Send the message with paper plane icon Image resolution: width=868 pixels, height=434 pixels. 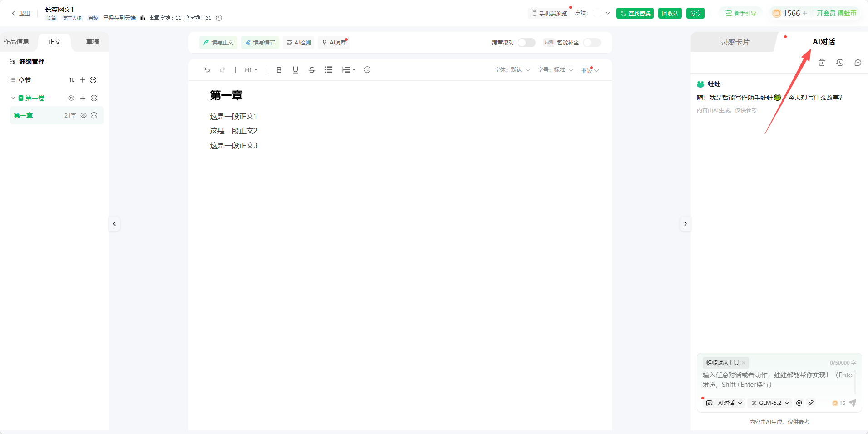853,403
